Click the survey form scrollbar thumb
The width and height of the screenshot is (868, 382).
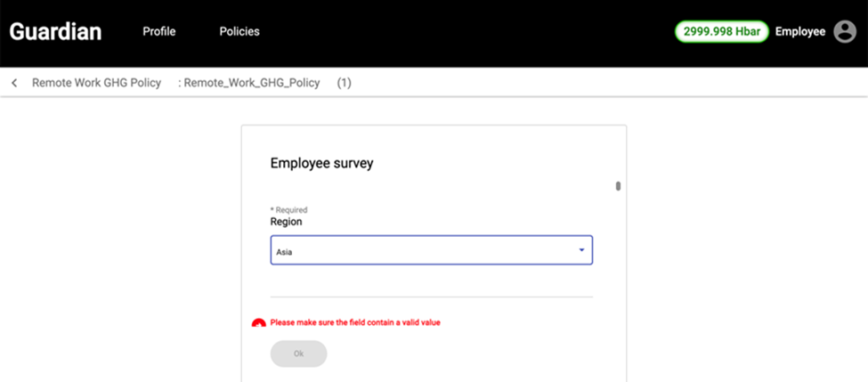click(618, 186)
